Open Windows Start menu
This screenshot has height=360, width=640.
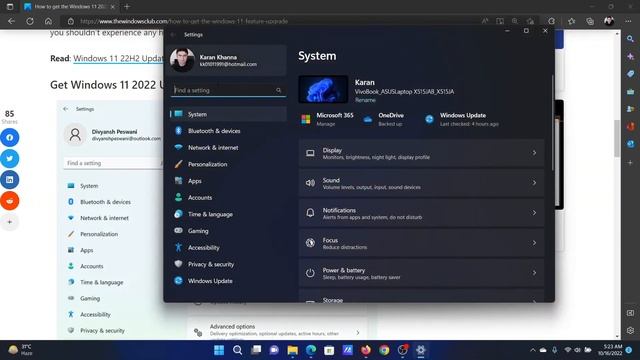[x=219, y=350]
